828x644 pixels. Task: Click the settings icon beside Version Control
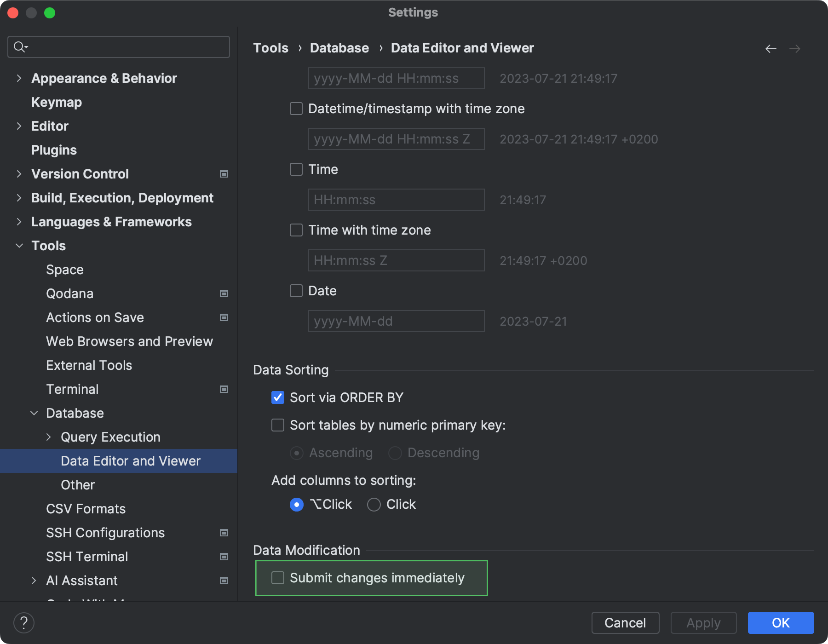click(x=224, y=174)
